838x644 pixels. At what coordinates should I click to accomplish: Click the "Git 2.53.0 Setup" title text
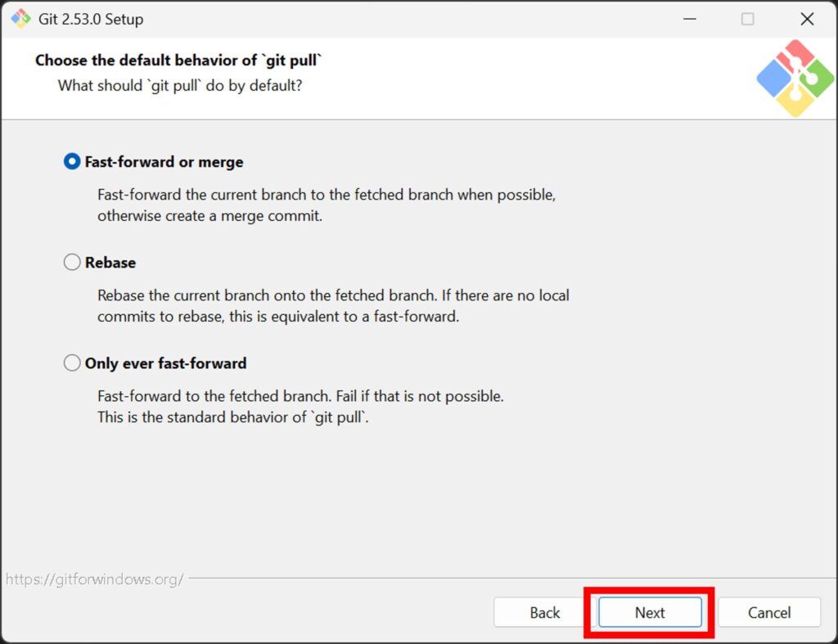(x=90, y=19)
